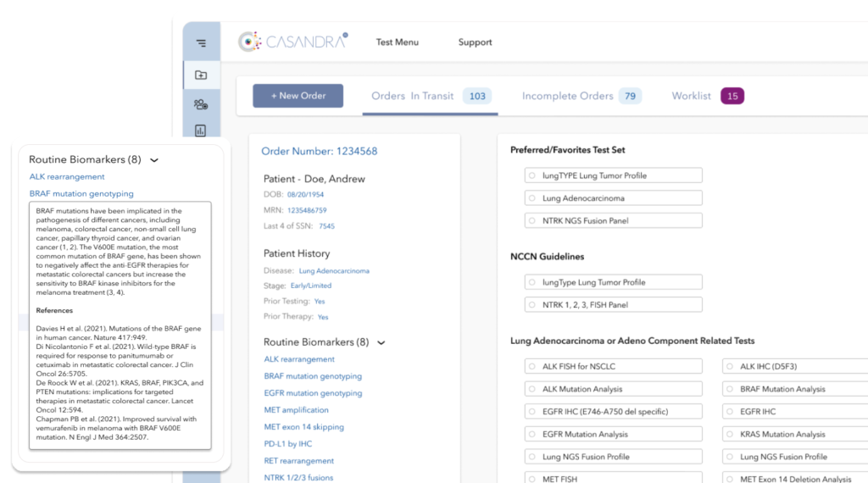
Task: Select MET FISH test
Action: [614, 477]
